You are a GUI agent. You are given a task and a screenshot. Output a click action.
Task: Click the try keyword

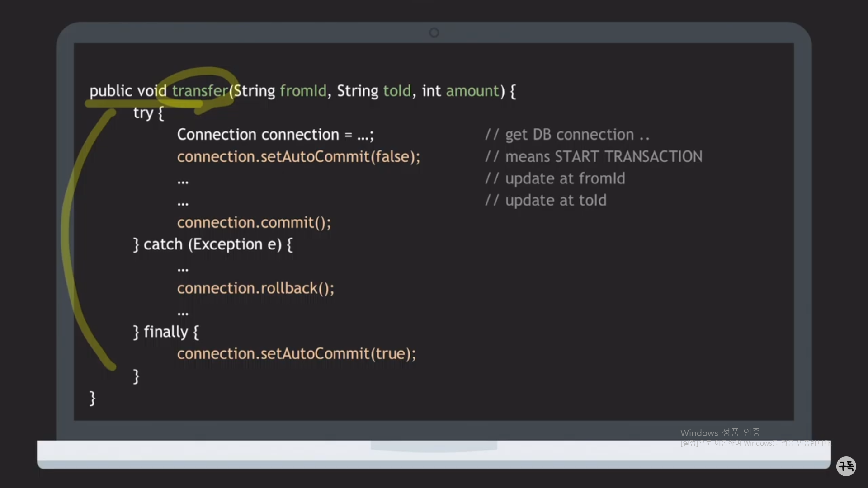(x=143, y=113)
